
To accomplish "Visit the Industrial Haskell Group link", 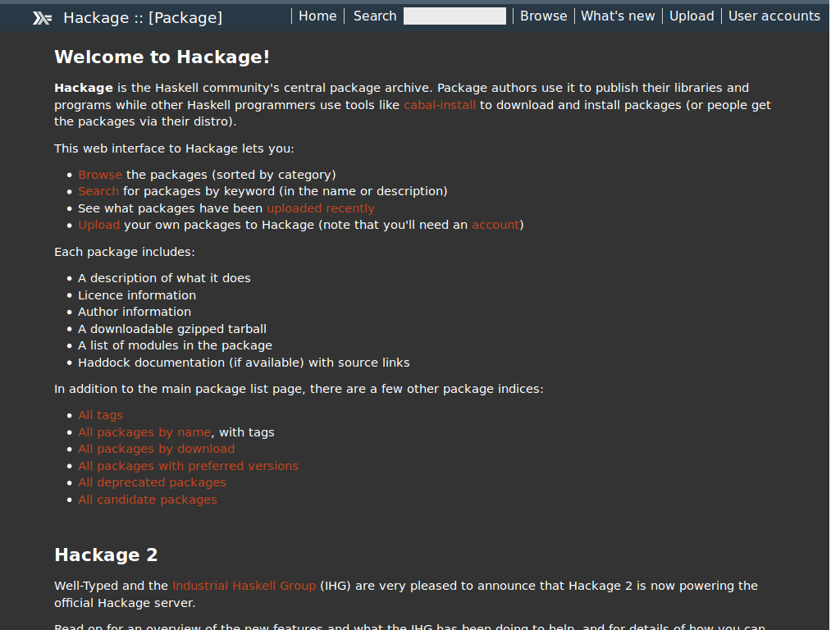I will point(244,586).
